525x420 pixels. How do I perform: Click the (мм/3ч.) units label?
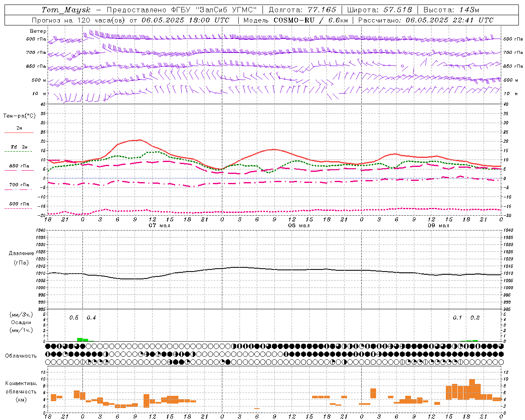[21, 315]
